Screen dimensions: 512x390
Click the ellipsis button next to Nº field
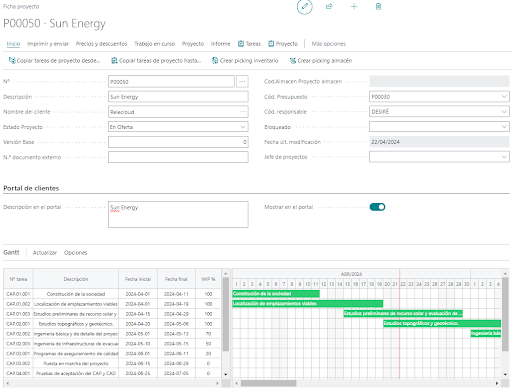[242, 82]
